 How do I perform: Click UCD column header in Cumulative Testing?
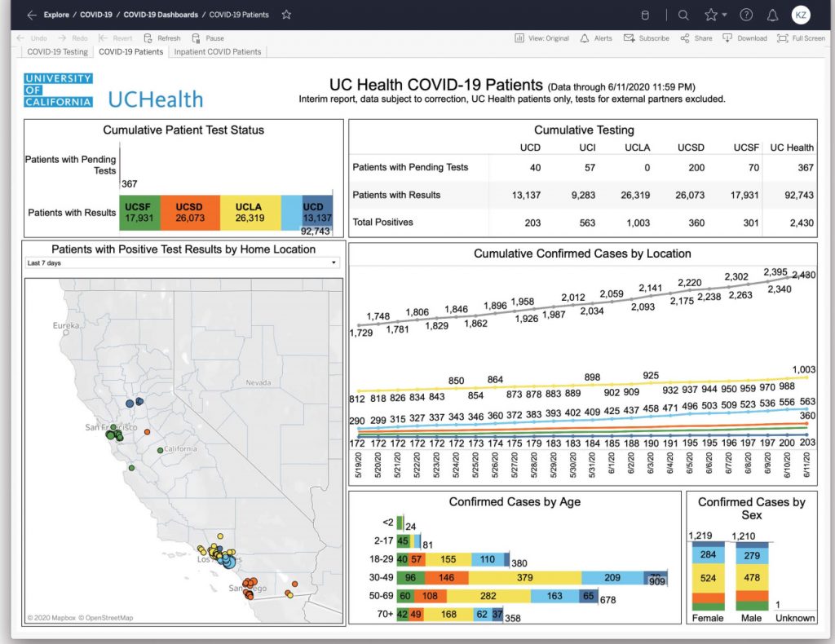[x=530, y=148]
